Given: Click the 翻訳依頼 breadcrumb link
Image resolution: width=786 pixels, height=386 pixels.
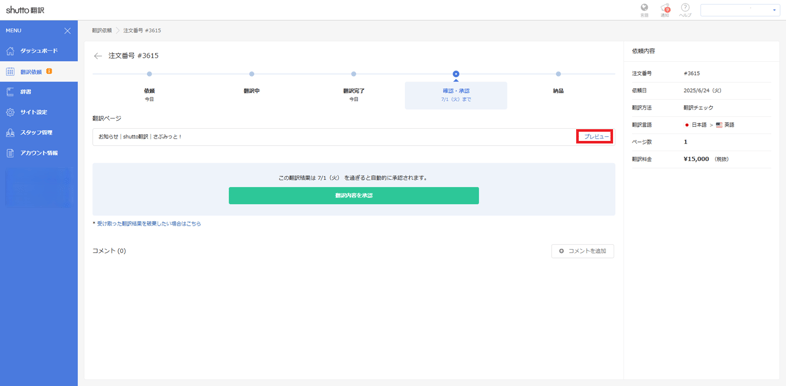Looking at the screenshot, I should pos(102,31).
